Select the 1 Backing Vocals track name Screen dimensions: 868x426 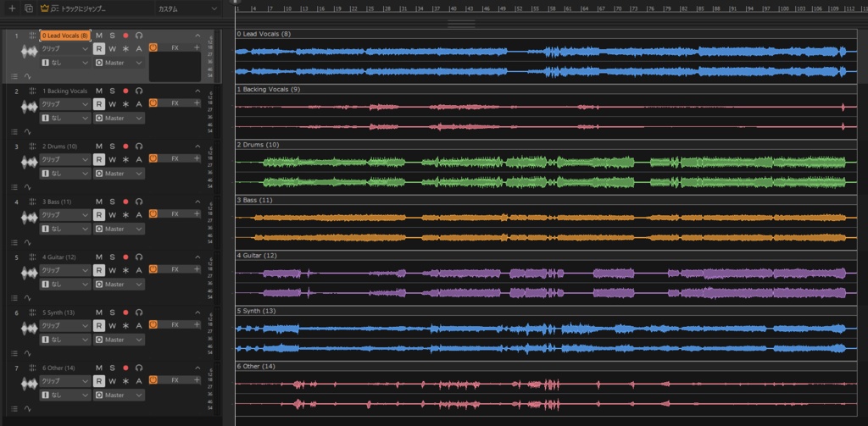coord(64,91)
